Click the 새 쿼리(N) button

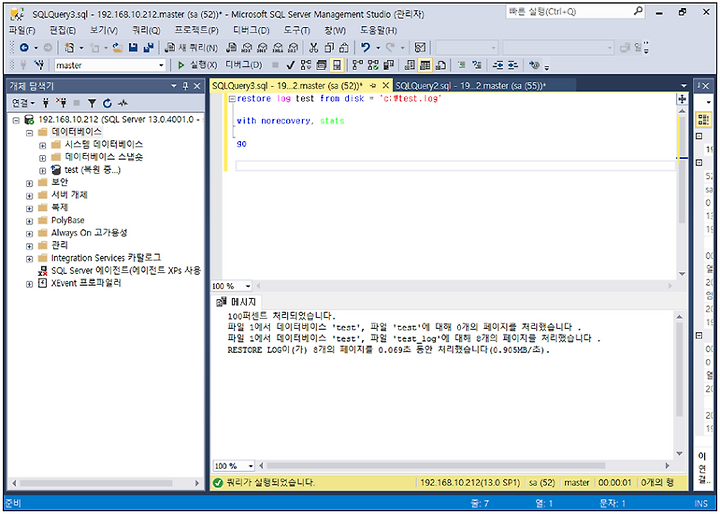tap(191, 47)
